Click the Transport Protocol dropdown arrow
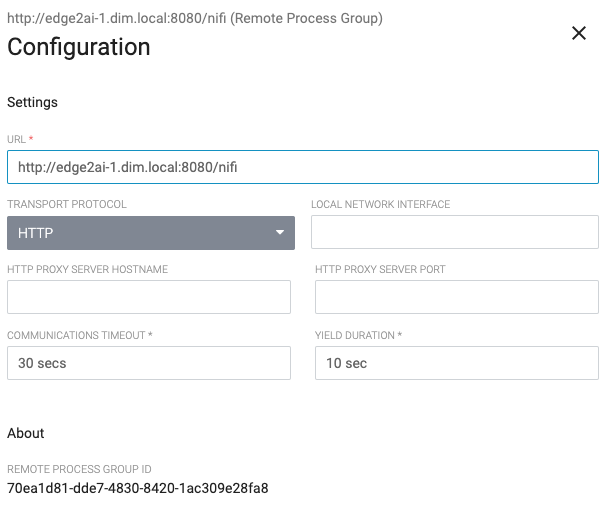 pos(280,233)
